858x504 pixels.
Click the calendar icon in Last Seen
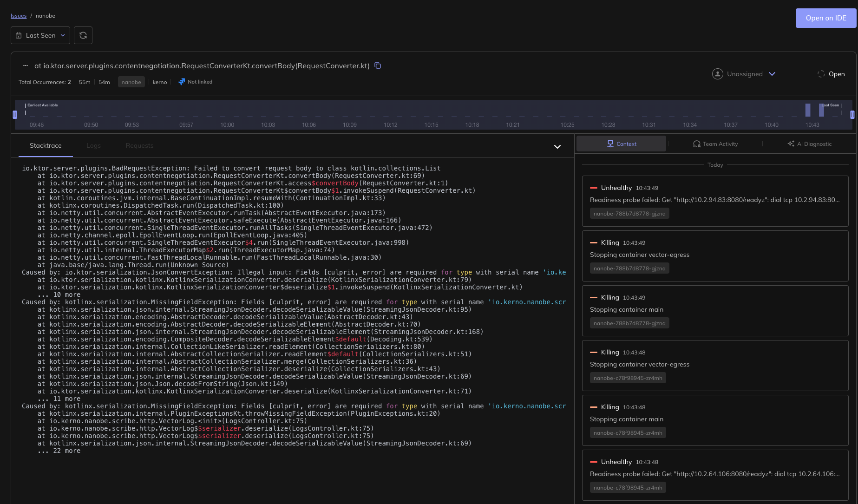click(19, 35)
